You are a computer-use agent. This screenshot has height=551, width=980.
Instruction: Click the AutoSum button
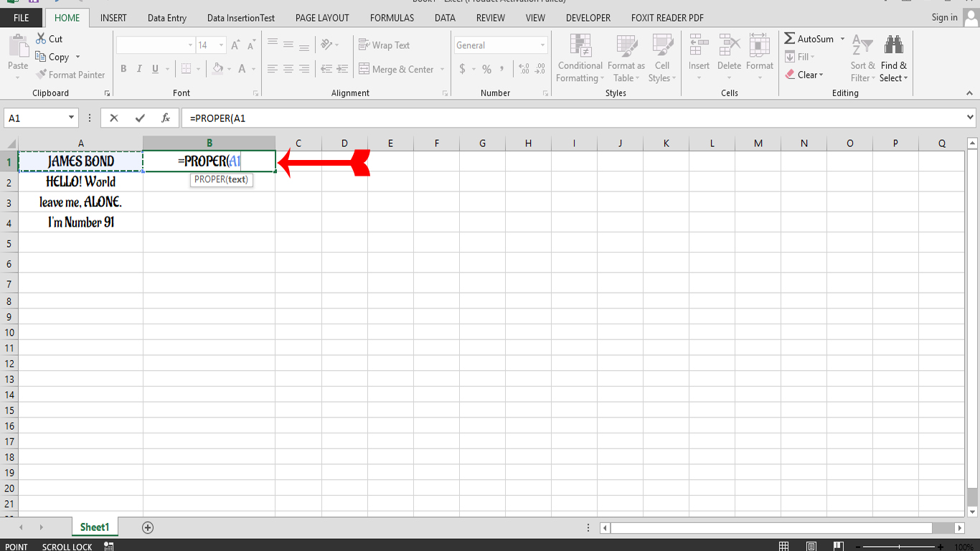click(809, 39)
